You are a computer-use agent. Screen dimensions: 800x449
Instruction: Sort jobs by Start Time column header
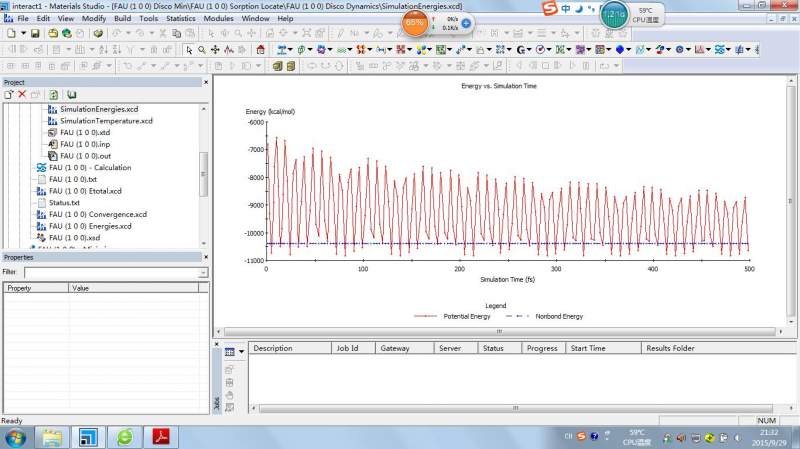pos(588,349)
